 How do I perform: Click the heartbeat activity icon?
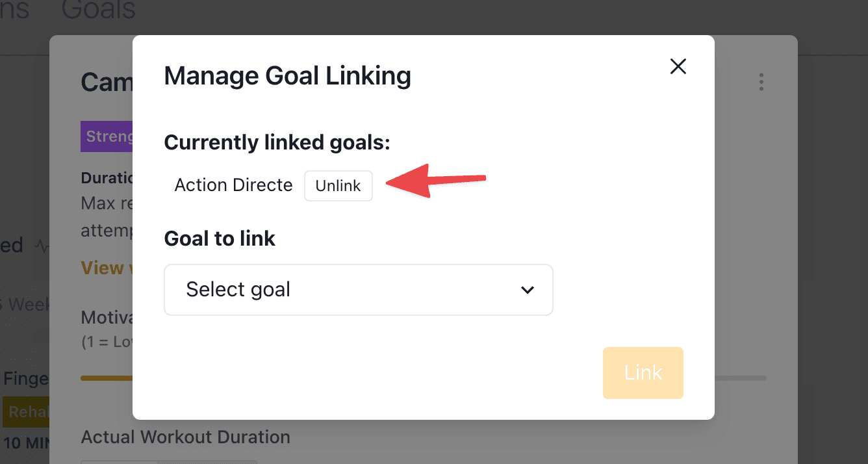coord(42,246)
